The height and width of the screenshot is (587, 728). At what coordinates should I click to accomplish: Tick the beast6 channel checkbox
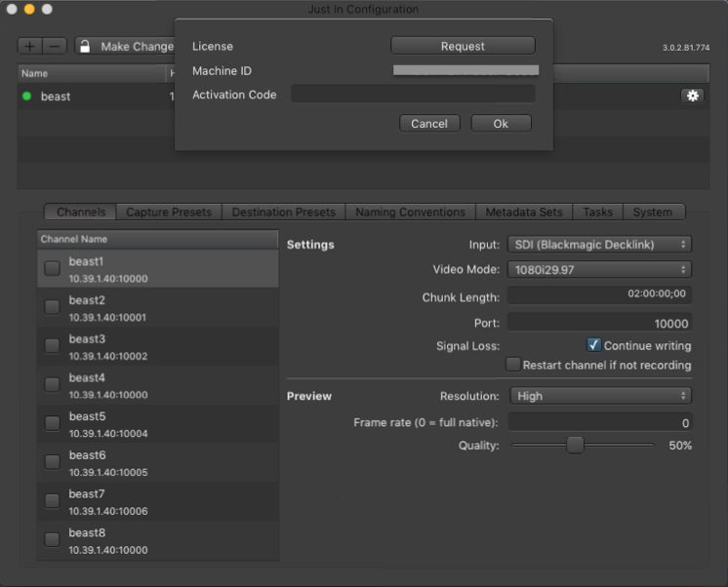point(52,462)
